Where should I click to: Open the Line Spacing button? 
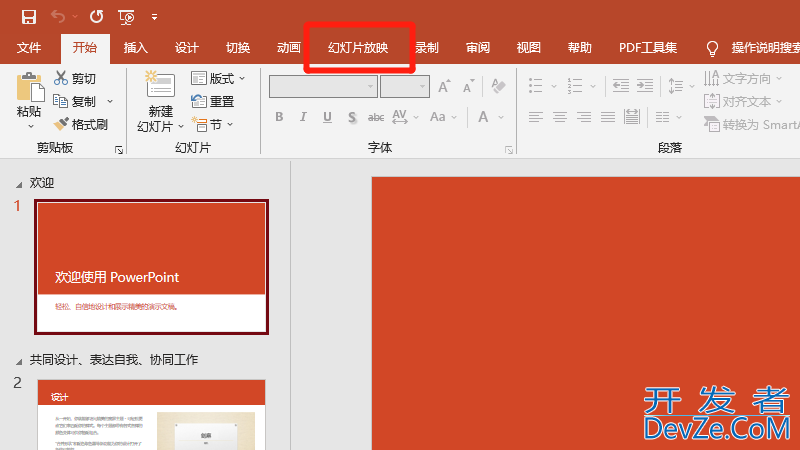click(x=681, y=86)
